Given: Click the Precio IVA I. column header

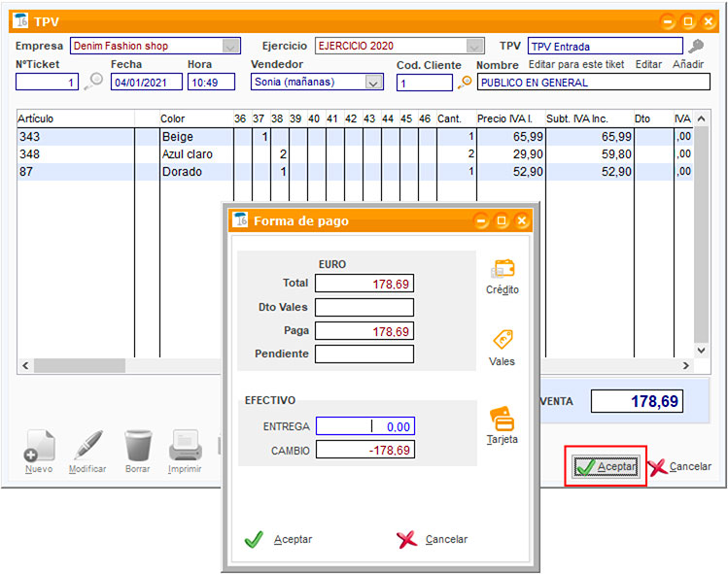Looking at the screenshot, I should pyautogui.click(x=510, y=118).
